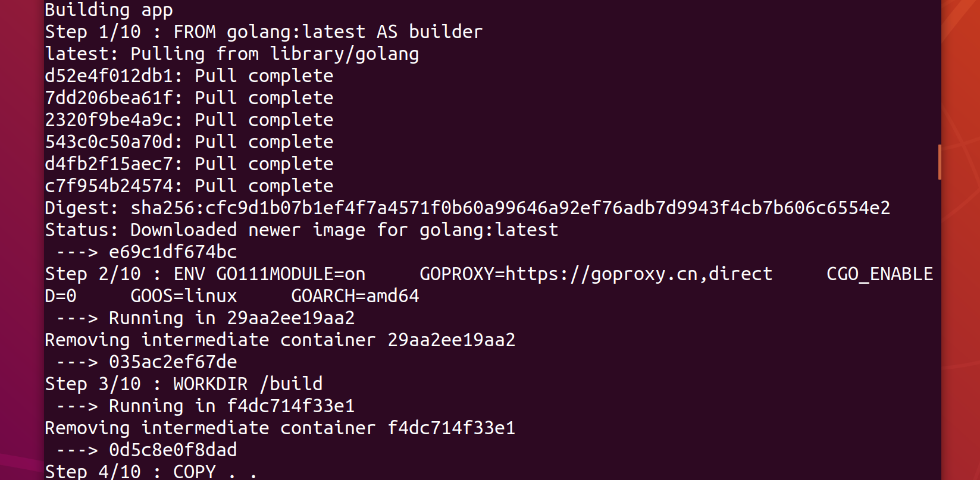Click image ID 0d5c8e0f8dad
This screenshot has width=980, height=480.
pos(173,450)
